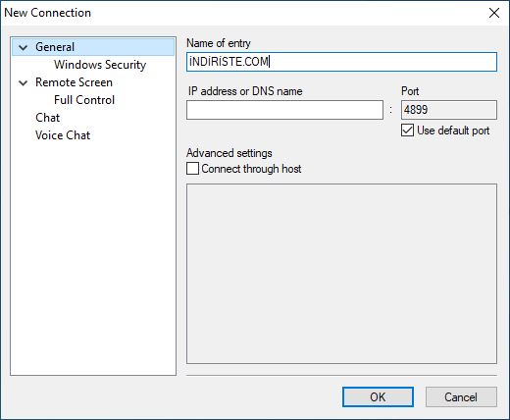The height and width of the screenshot is (420, 510).
Task: Uncheck Use default port checkbox
Action: click(407, 131)
